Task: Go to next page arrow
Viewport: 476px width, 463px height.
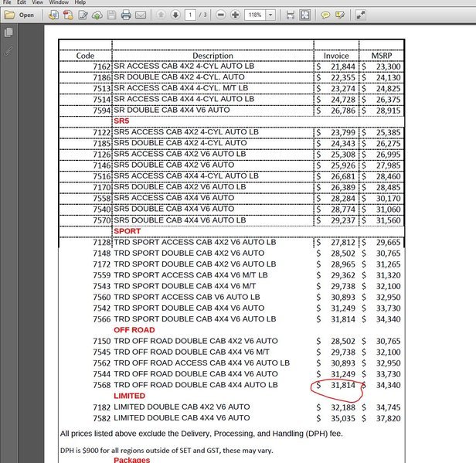Action: 175,15
